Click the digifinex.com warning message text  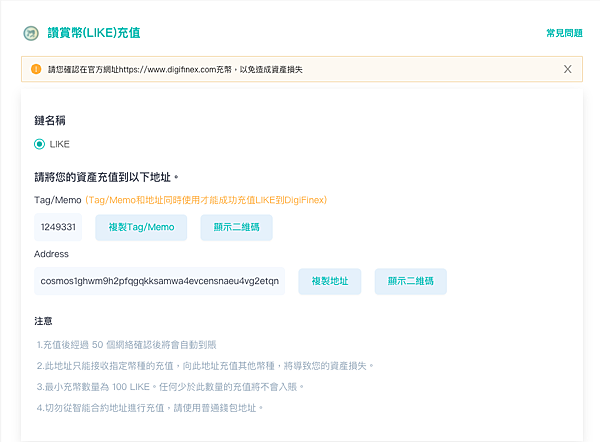(175, 69)
